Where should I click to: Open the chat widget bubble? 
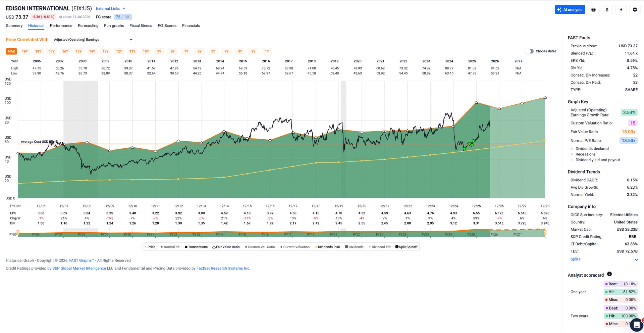click(636, 325)
